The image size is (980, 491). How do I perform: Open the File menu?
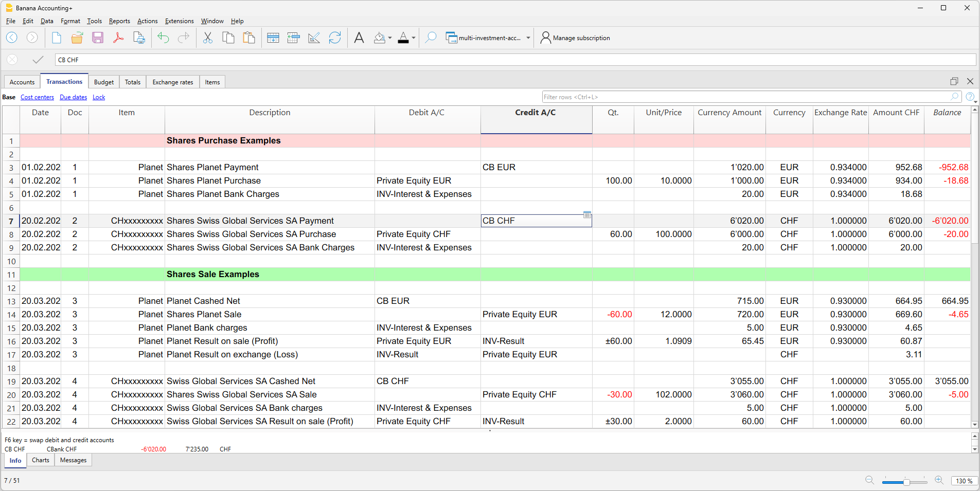point(11,21)
